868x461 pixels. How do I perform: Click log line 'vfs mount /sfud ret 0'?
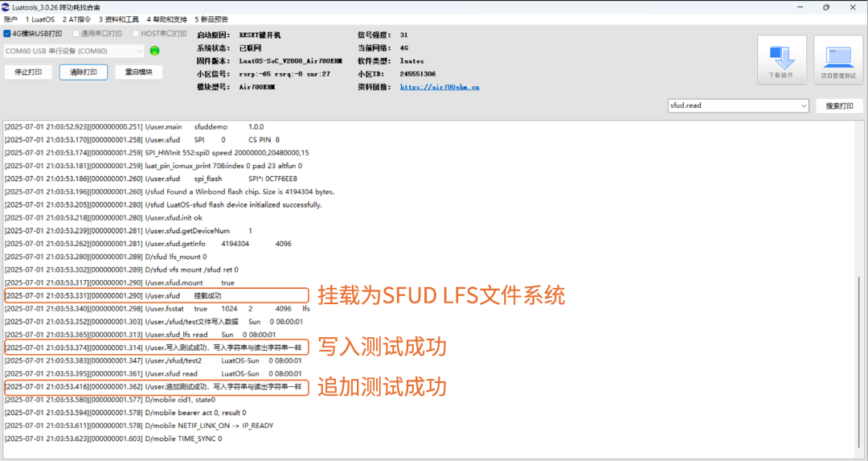point(121,270)
